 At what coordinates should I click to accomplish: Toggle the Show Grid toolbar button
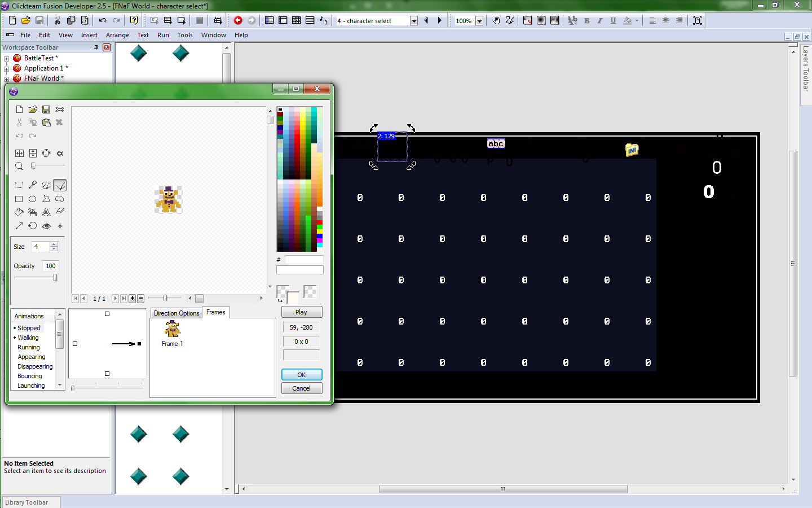(541, 20)
